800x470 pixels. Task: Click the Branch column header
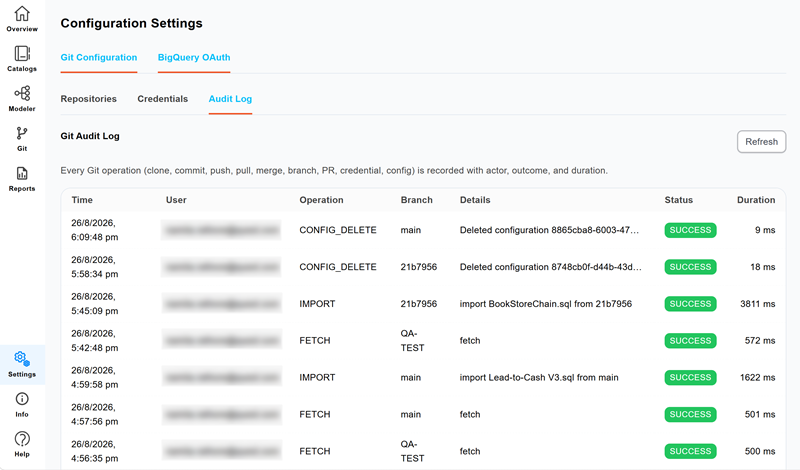pyautogui.click(x=416, y=200)
